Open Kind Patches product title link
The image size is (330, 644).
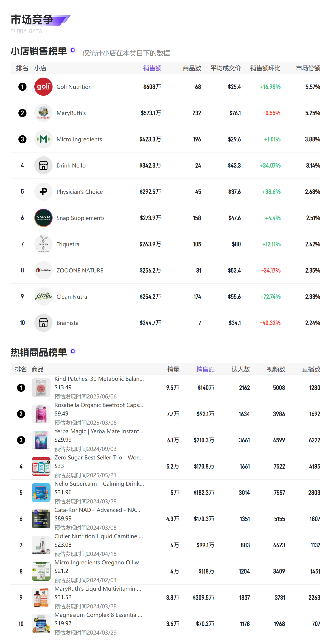coord(99,379)
